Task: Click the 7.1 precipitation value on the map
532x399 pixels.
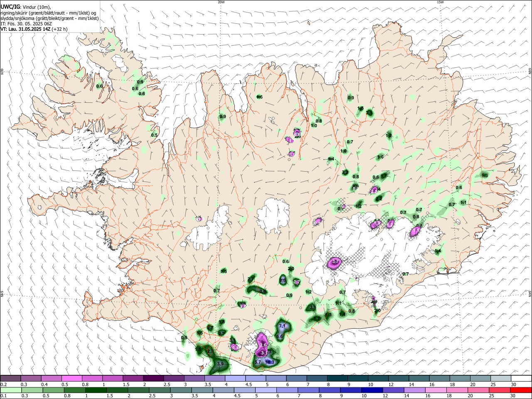Action: [282, 326]
